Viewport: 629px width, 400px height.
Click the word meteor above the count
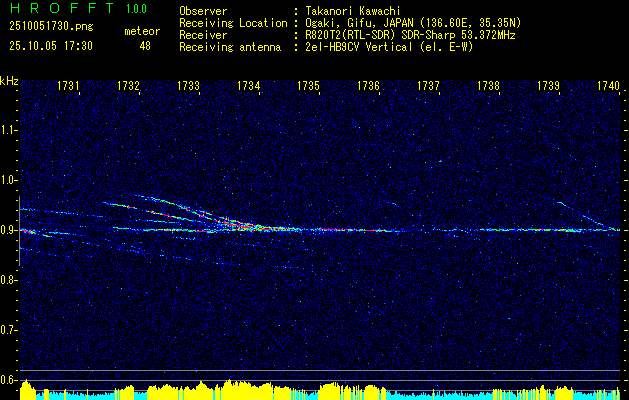[x=142, y=31]
